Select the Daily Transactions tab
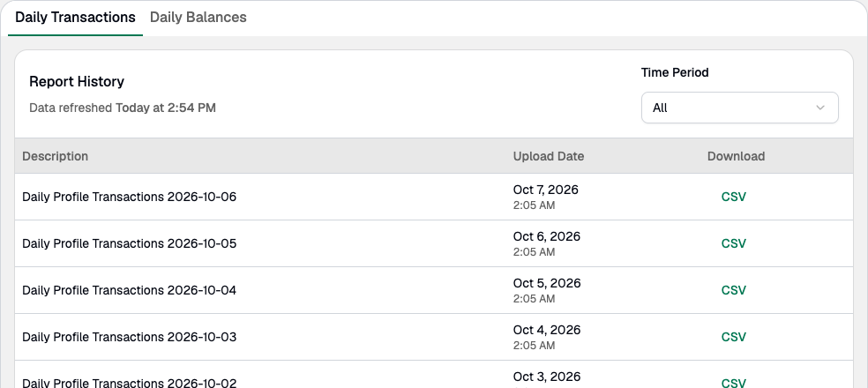 [x=75, y=18]
